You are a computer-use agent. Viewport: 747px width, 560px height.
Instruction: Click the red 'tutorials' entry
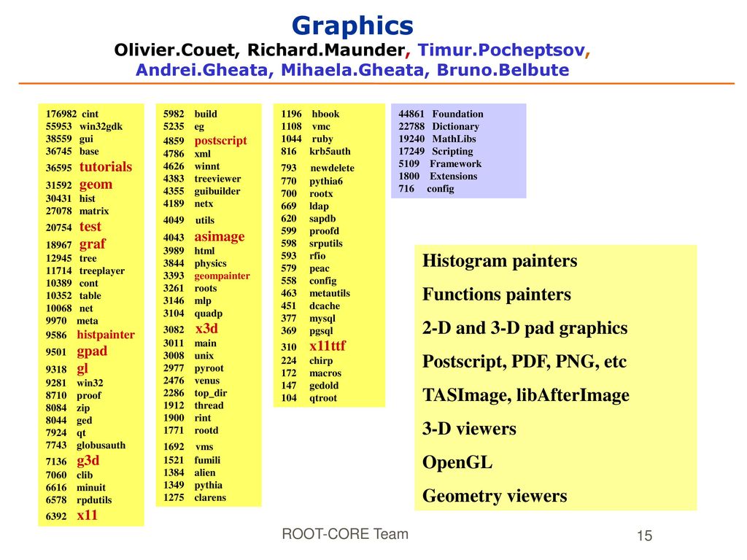pyautogui.click(x=106, y=167)
